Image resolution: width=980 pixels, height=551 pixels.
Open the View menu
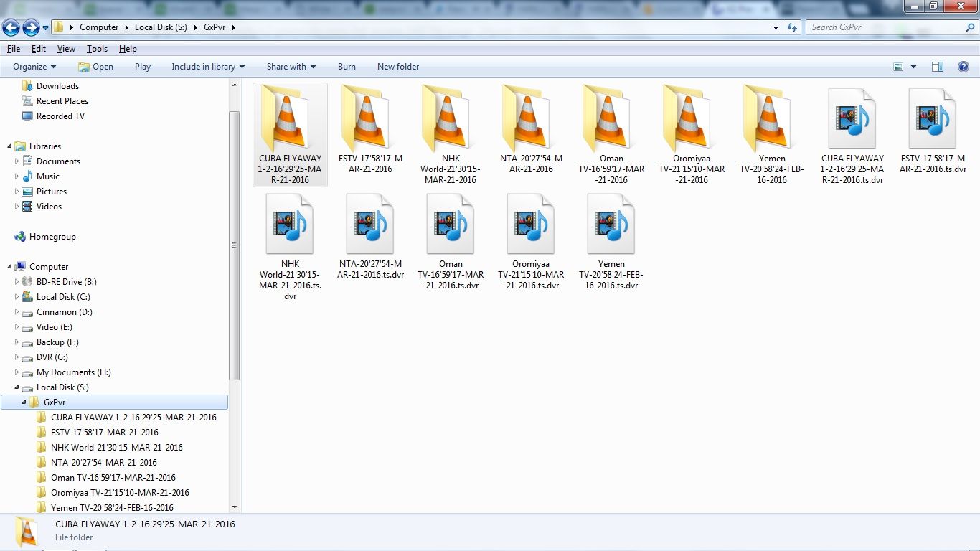(66, 49)
